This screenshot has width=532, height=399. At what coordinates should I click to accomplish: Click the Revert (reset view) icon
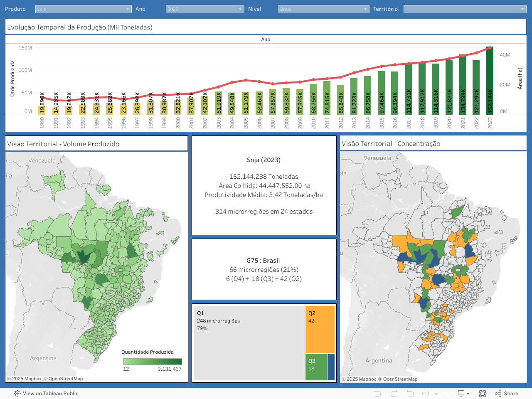(410, 394)
